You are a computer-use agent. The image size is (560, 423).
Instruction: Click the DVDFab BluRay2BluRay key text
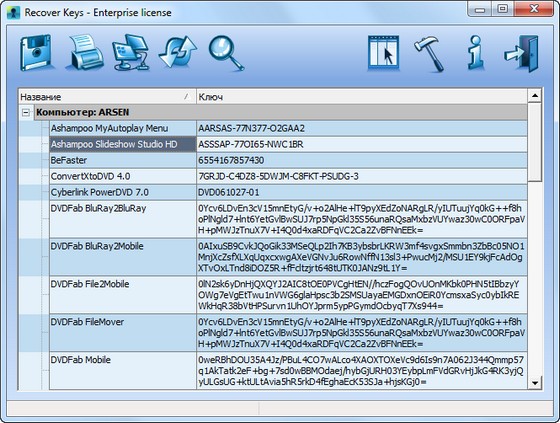point(361,219)
